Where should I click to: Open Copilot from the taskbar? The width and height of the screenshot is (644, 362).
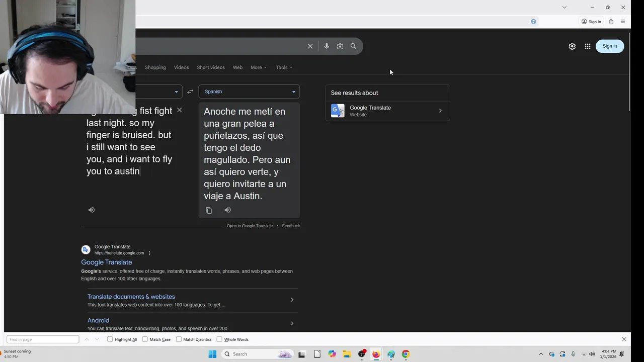click(332, 354)
